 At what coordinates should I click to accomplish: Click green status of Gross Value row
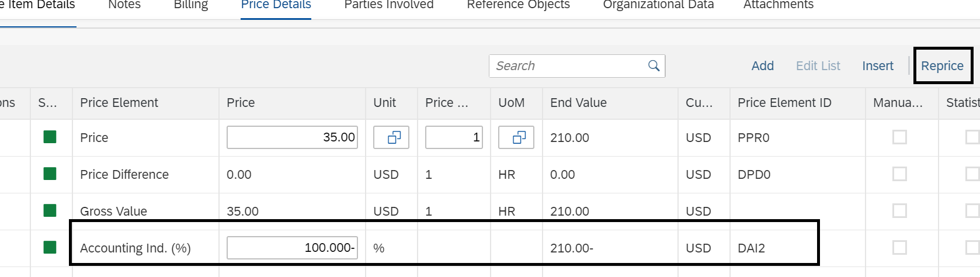point(50,210)
